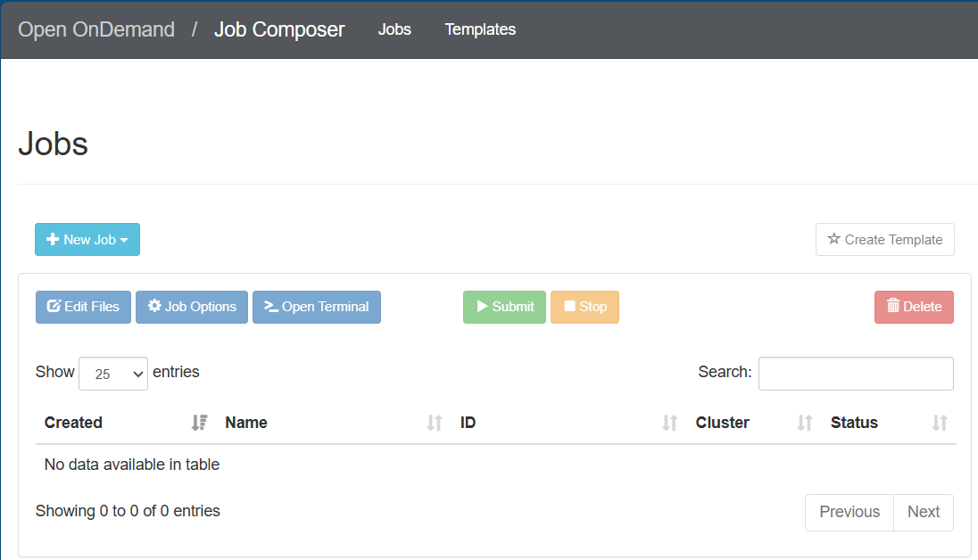Select the Created column header text
This screenshot has height=560, width=978.
(x=73, y=423)
